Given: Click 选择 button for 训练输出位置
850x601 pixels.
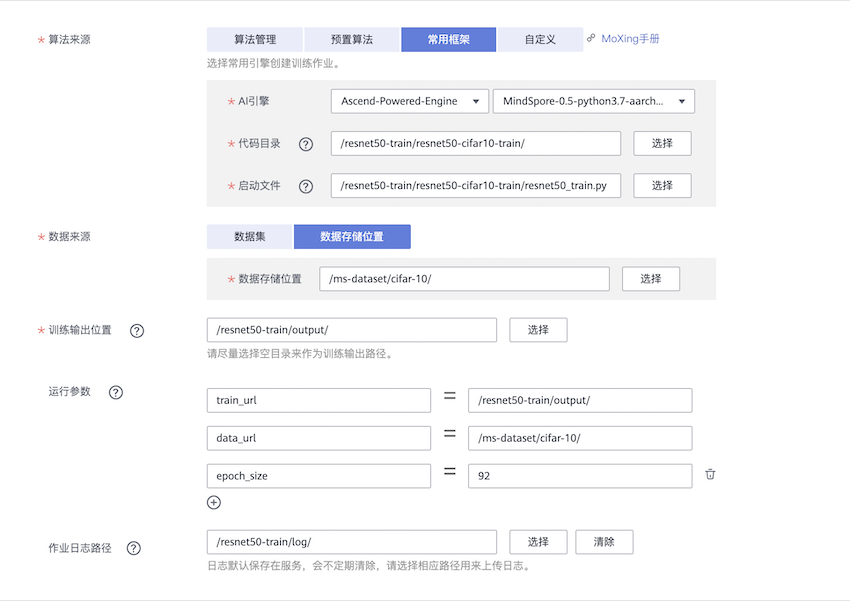Looking at the screenshot, I should click(x=538, y=330).
